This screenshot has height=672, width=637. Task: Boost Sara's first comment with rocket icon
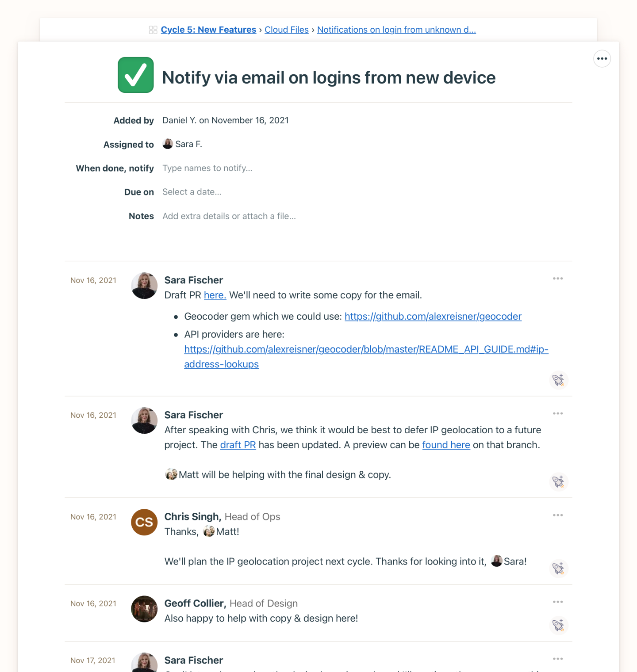[x=559, y=380]
